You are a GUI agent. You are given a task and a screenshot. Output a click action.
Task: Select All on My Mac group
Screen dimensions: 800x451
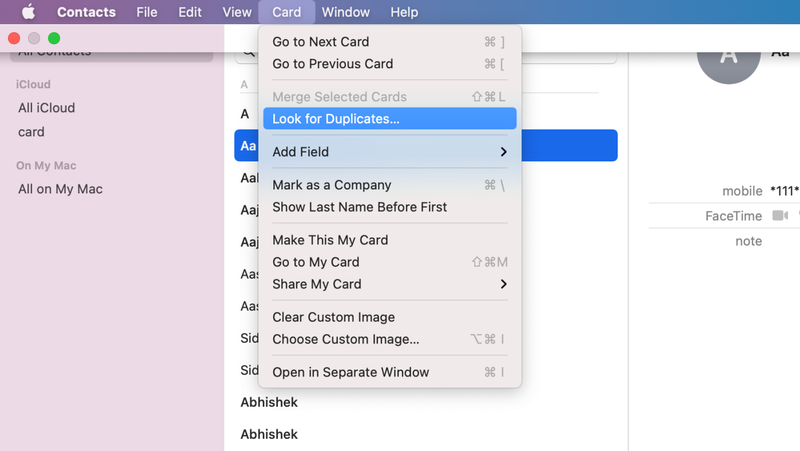[60, 189]
